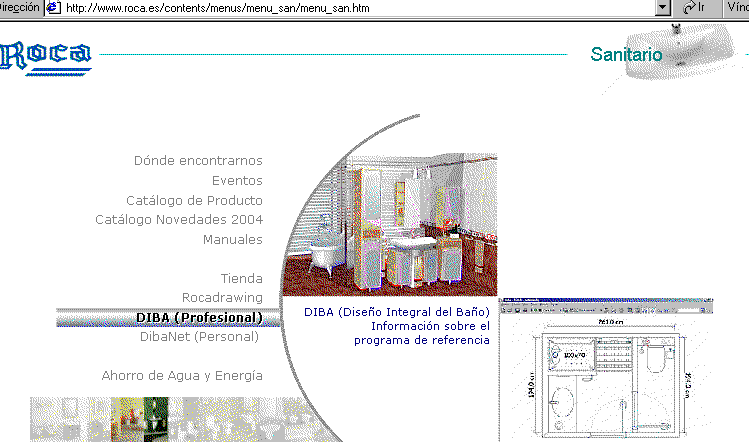Open the Dónde encontrarnos menu item
This screenshot has height=442, width=749.
[198, 161]
